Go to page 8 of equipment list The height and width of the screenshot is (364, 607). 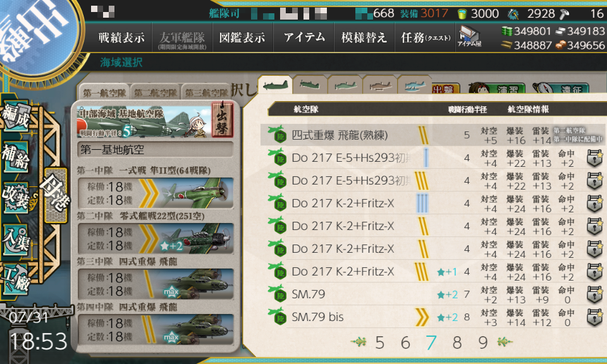(x=457, y=343)
